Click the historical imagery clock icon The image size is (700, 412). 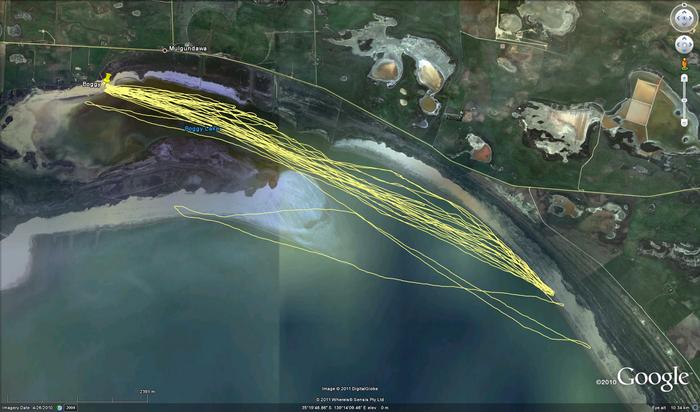pyautogui.click(x=58, y=407)
